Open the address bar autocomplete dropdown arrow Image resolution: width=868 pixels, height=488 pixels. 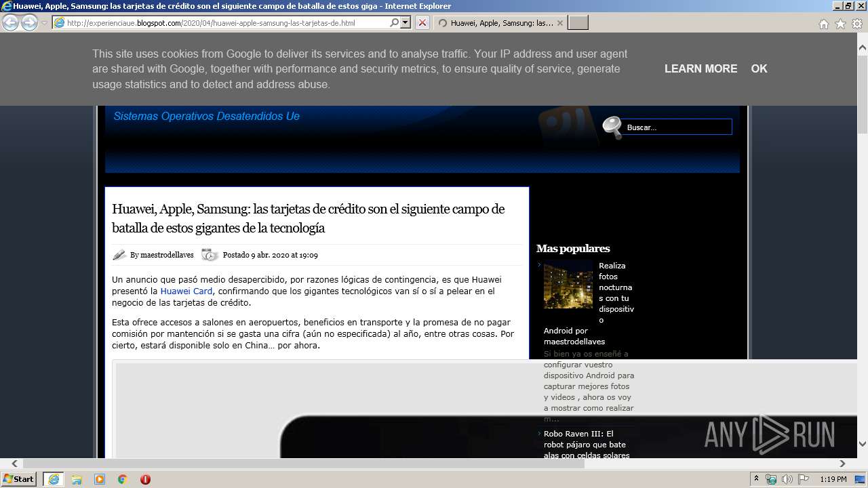406,22
